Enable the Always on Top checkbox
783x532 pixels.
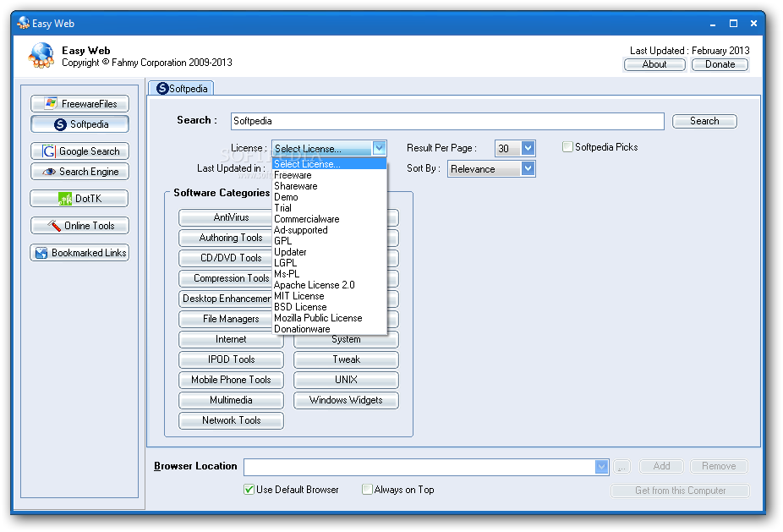(x=367, y=490)
